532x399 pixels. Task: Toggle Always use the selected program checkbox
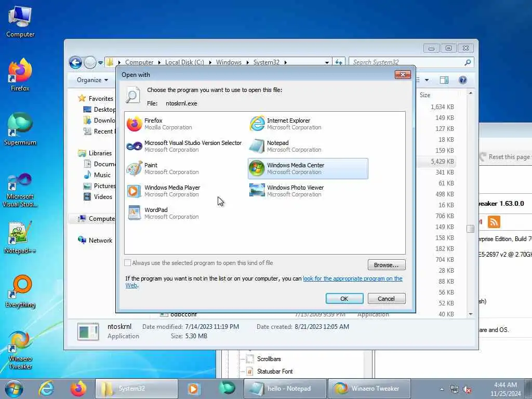click(128, 262)
